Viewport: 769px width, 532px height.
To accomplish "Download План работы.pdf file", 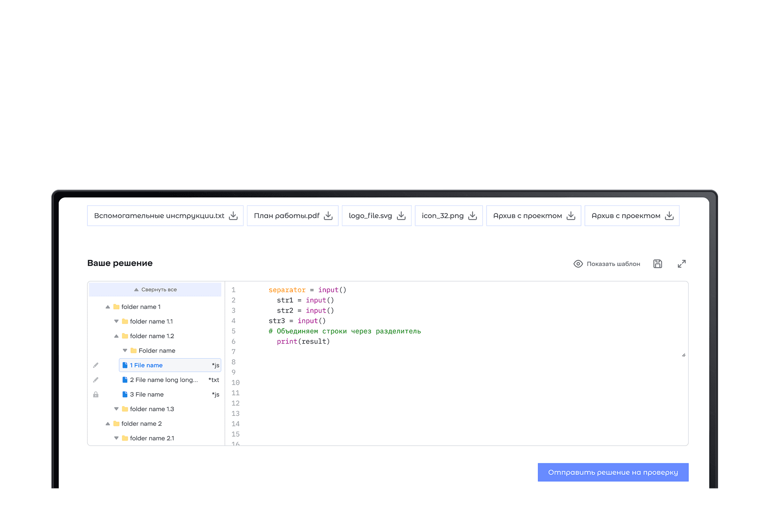I will [328, 216].
